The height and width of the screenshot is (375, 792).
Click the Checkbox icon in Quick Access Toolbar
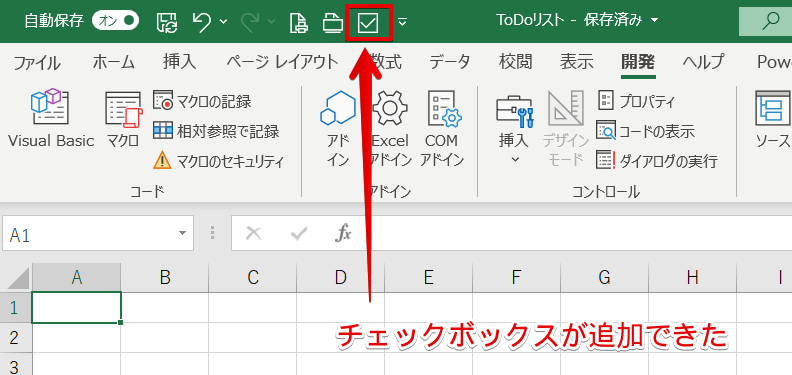(x=368, y=22)
